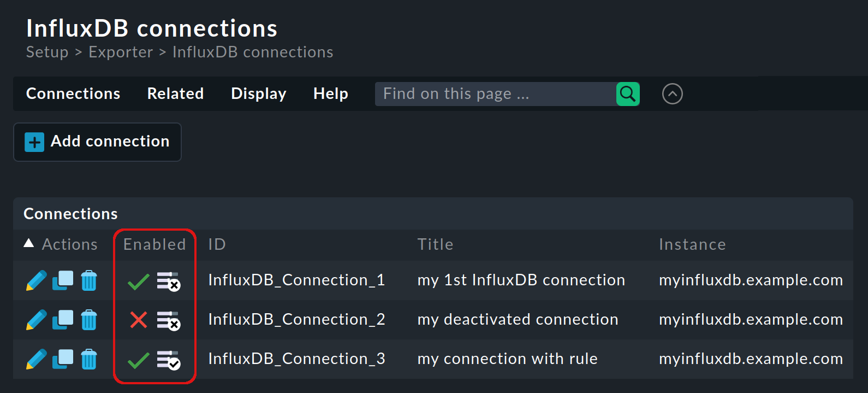Go to Exporter breadcrumb
868x393 pixels.
point(121,52)
